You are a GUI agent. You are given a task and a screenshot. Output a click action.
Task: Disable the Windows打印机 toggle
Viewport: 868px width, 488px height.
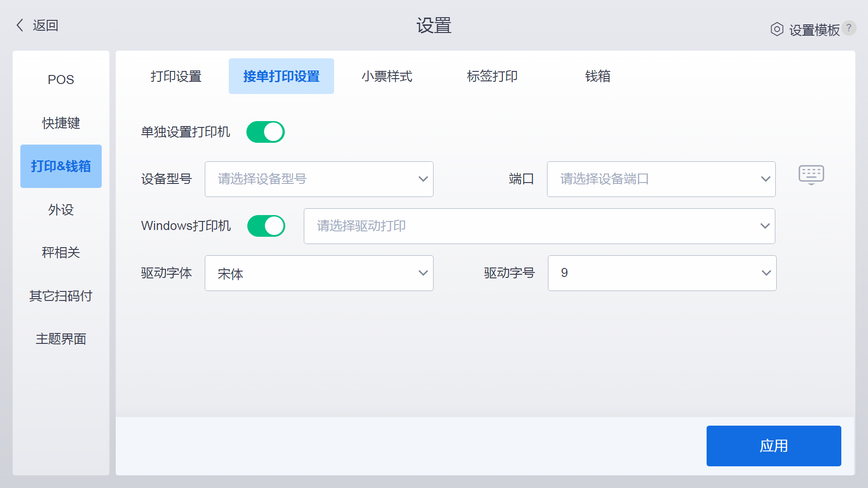click(266, 226)
